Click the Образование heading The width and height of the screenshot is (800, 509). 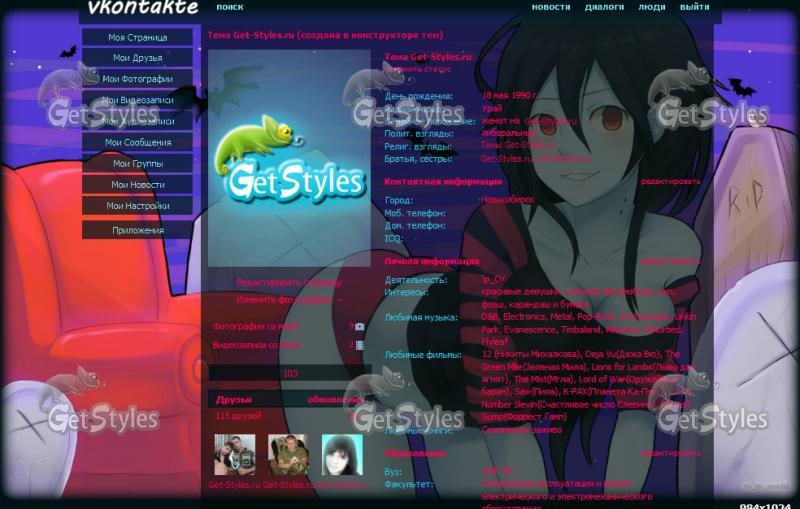tap(415, 453)
